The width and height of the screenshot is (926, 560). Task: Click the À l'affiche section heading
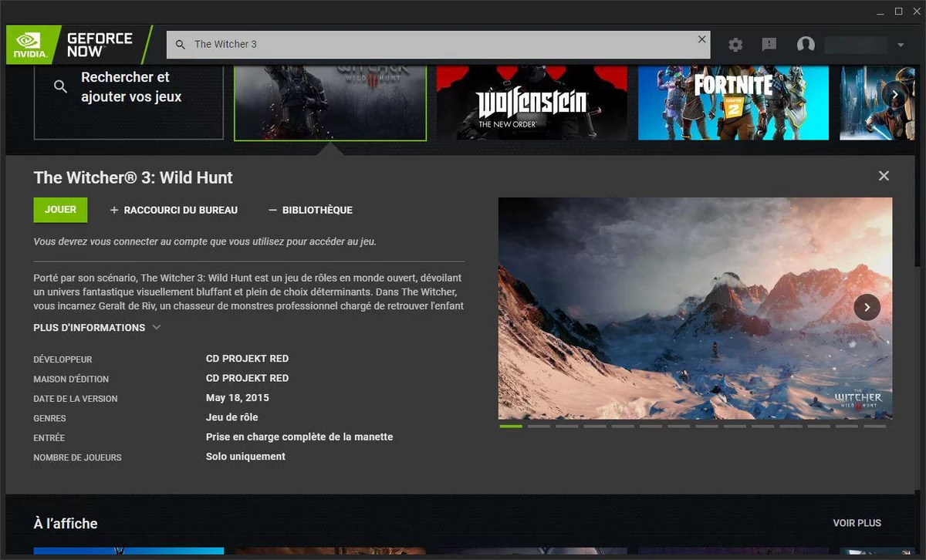tap(66, 524)
